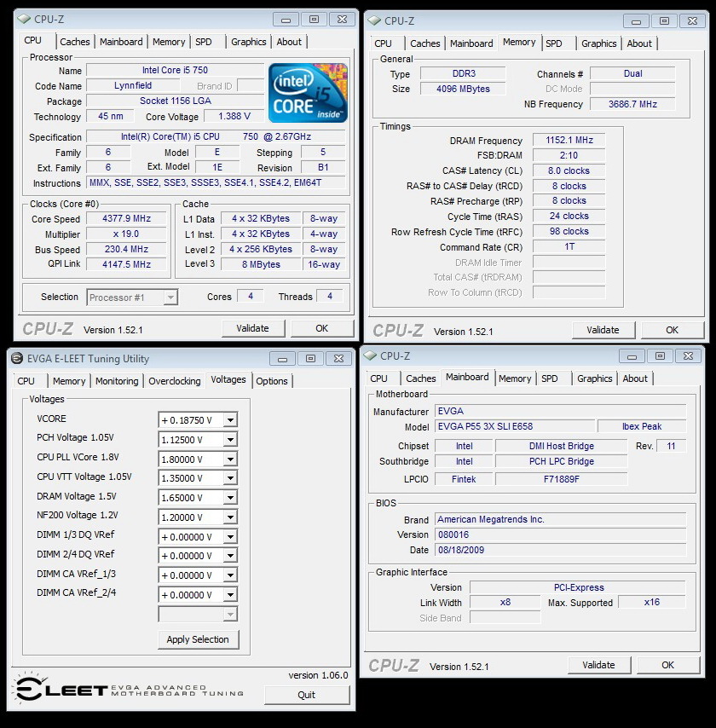Click the Level 3 cache 8 MBytes value

(x=261, y=264)
